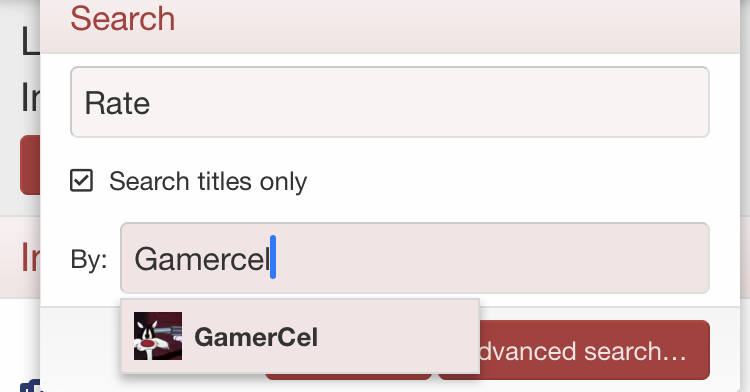Toggle the Search titles only checkbox

click(x=81, y=181)
